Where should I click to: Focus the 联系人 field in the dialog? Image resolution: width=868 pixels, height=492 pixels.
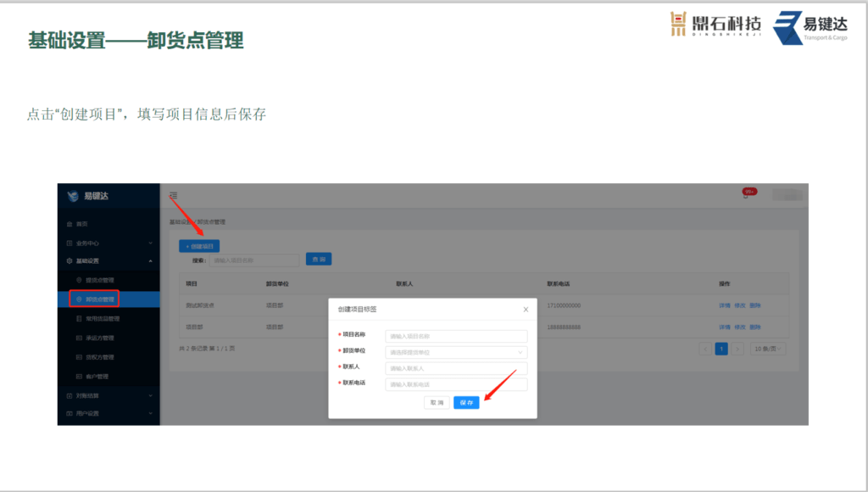tap(456, 368)
